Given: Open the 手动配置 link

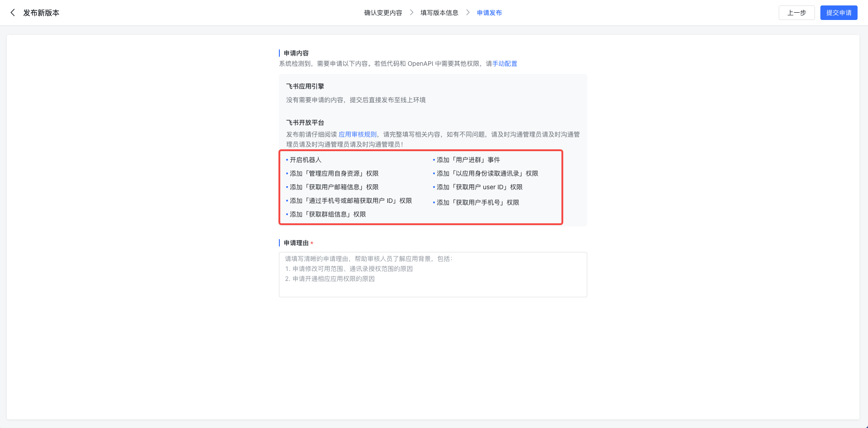Looking at the screenshot, I should tap(505, 64).
